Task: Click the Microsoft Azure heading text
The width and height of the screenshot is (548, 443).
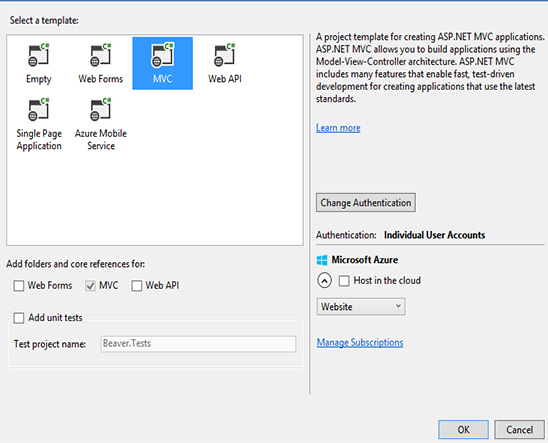Action: [365, 260]
